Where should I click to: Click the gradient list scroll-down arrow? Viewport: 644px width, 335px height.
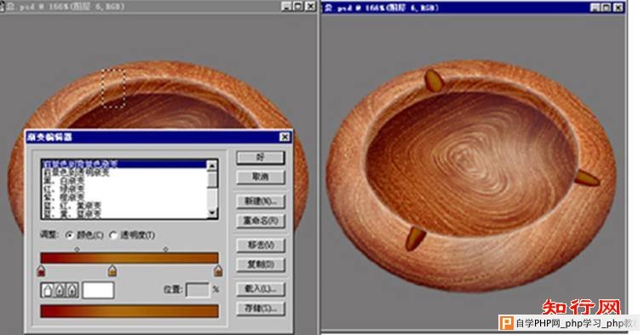(212, 212)
